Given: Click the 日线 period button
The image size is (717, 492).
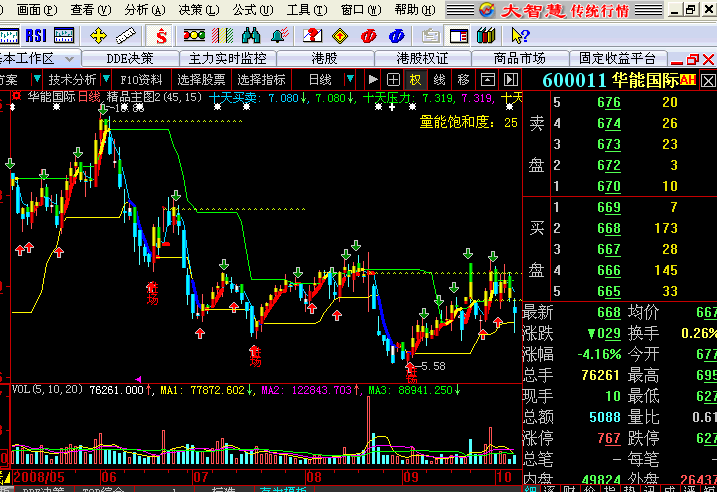Looking at the screenshot, I should (x=320, y=80).
